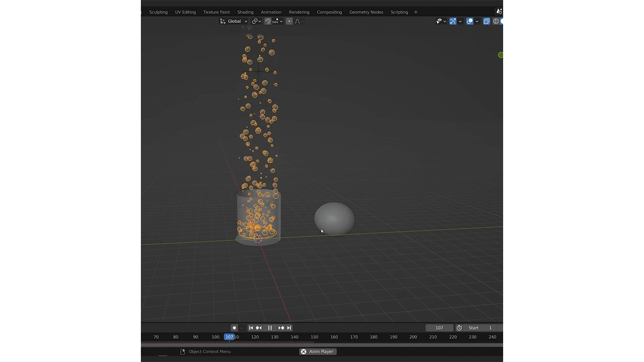This screenshot has width=644, height=362.
Task: Open the Compositing workspace tab
Action: click(330, 12)
